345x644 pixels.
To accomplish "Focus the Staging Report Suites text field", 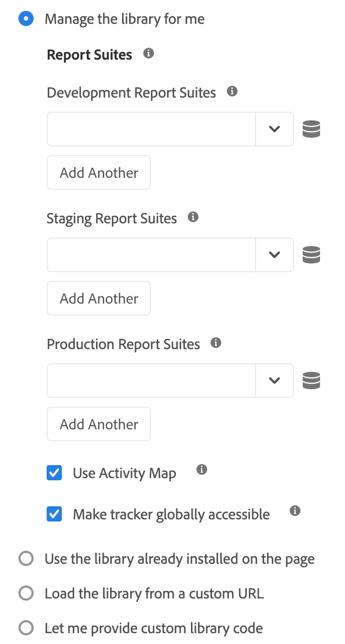I will point(151,255).
